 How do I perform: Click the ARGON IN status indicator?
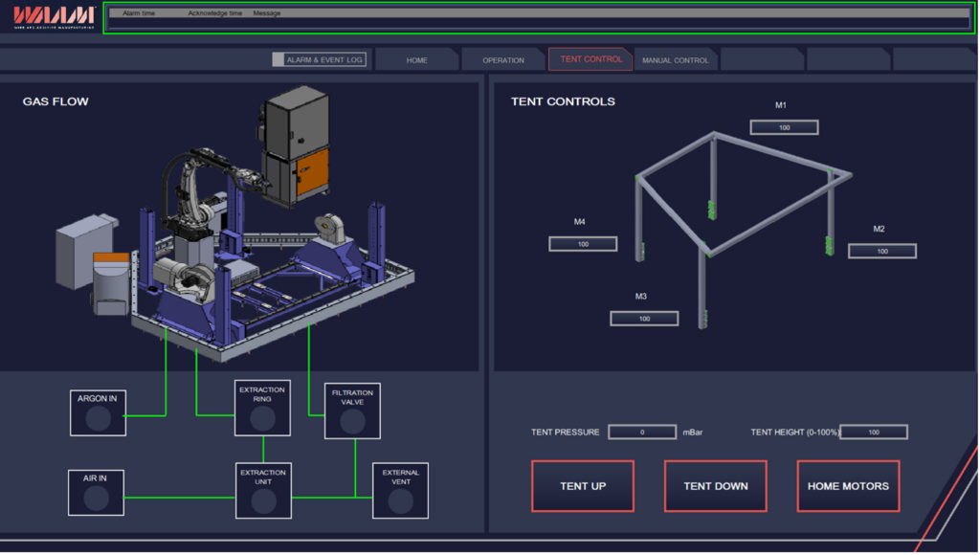97,415
